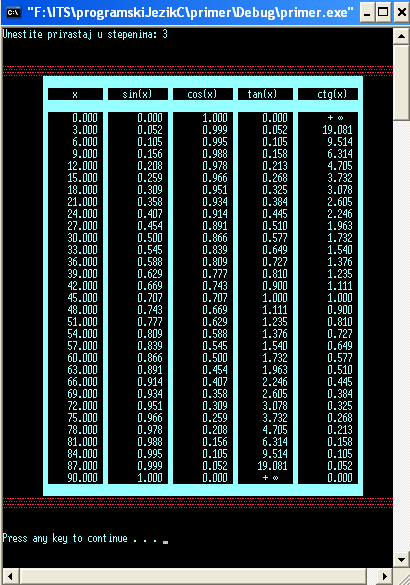Click the horizontal scrollbar left arrow
Image resolution: width=410 pixels, height=585 pixels.
[10, 576]
